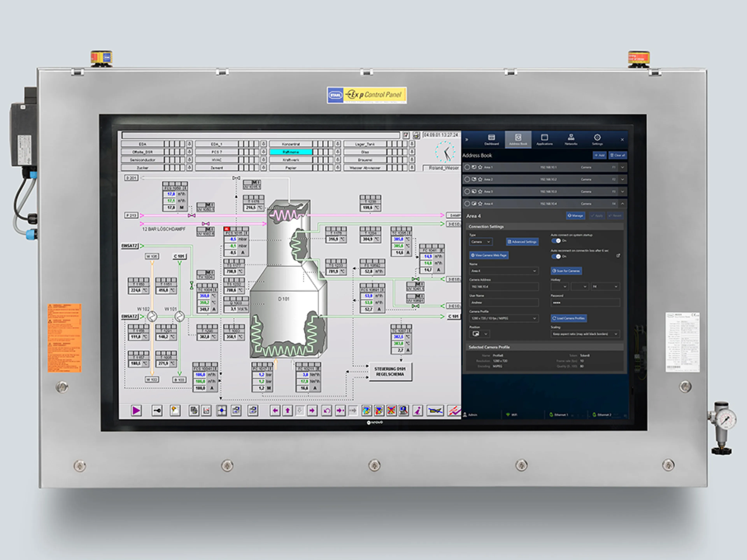Image resolution: width=747 pixels, height=560 pixels.
Task: Click the purple up arrow navigation icon
Action: 287,410
